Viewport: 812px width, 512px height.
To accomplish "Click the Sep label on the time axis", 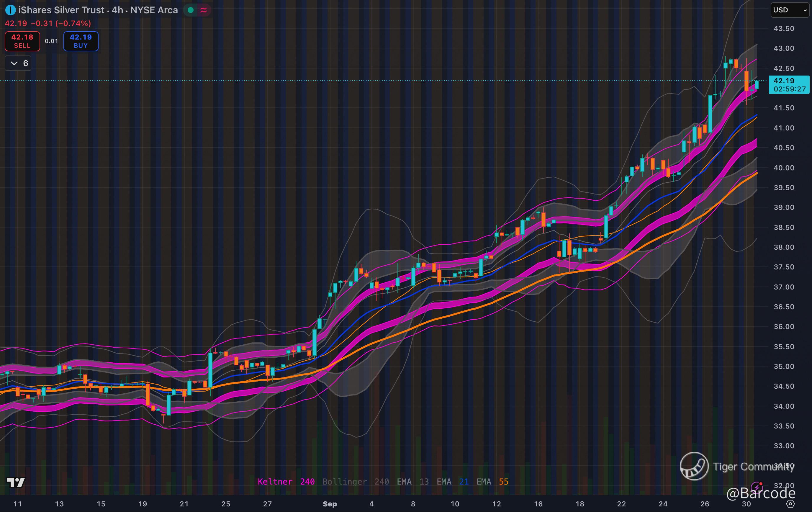I will click(x=330, y=504).
